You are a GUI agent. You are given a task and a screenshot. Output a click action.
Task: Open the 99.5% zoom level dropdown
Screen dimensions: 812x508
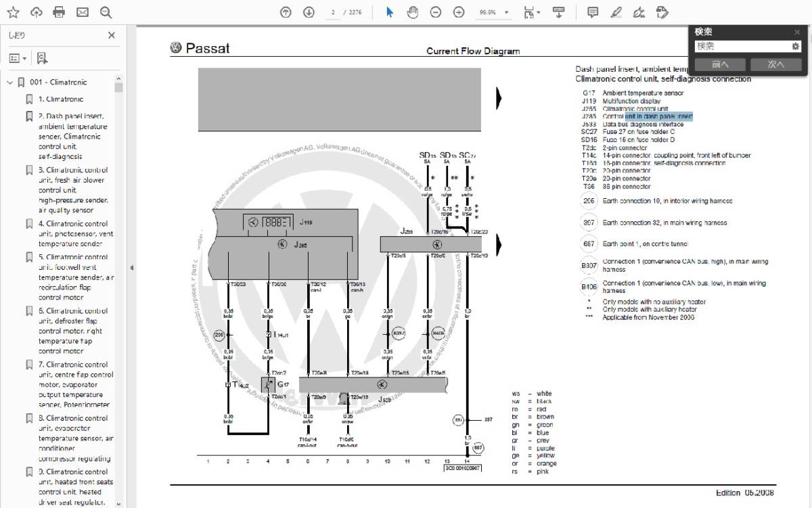507,12
